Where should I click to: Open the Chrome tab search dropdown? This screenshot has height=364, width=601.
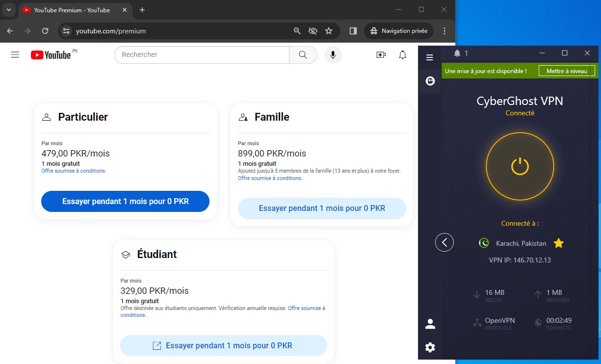click(9, 10)
